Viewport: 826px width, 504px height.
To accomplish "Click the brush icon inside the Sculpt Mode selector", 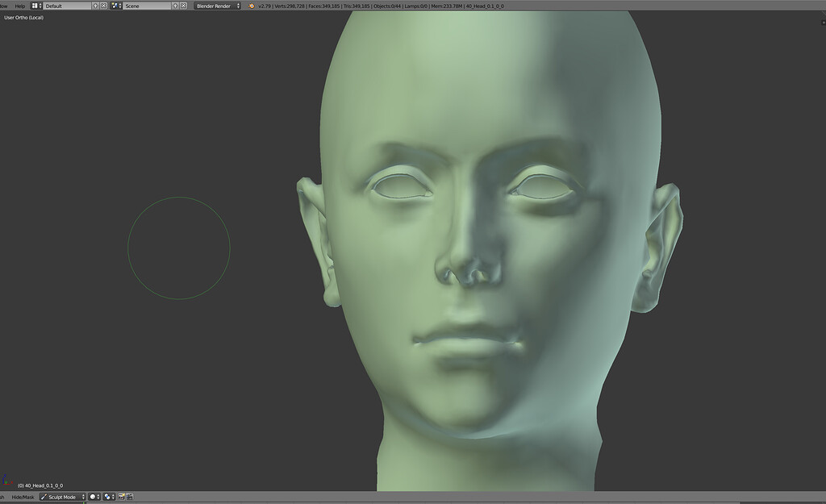I will tap(45, 496).
